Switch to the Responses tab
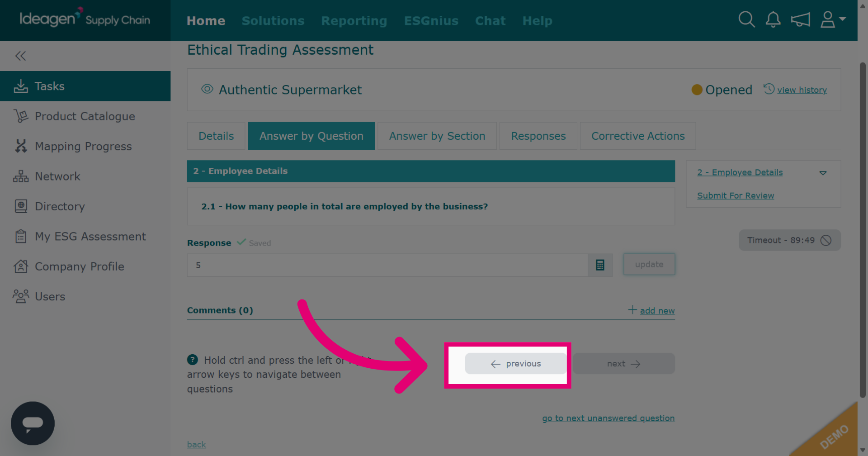Viewport: 868px width, 456px height. [538, 136]
